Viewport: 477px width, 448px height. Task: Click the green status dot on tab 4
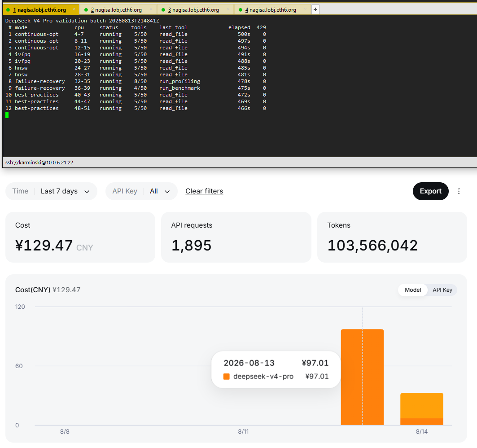pyautogui.click(x=241, y=10)
